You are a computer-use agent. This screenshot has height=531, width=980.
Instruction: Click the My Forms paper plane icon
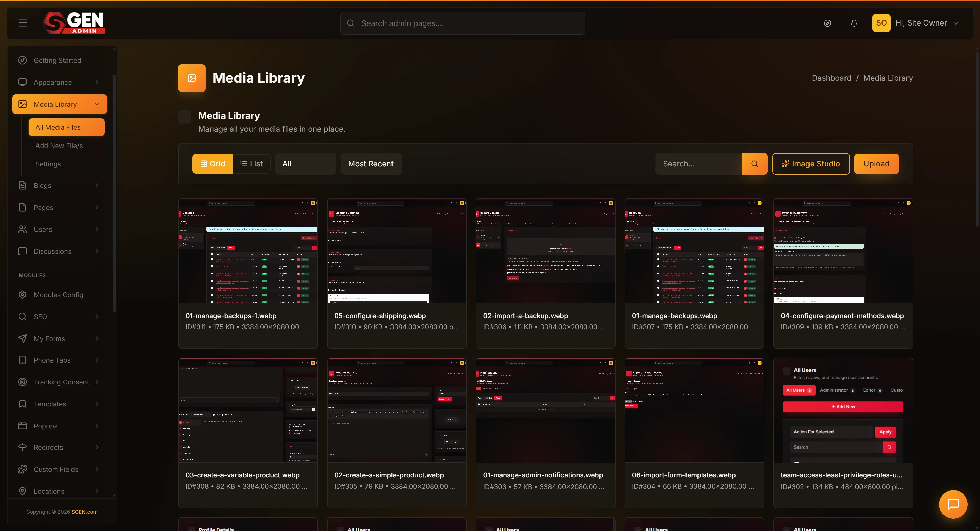click(x=22, y=339)
